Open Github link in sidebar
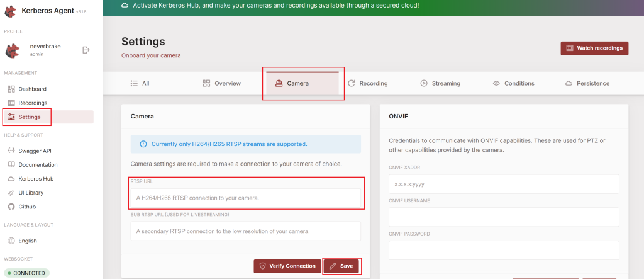Screen dimensions: 644x279 coord(27,207)
